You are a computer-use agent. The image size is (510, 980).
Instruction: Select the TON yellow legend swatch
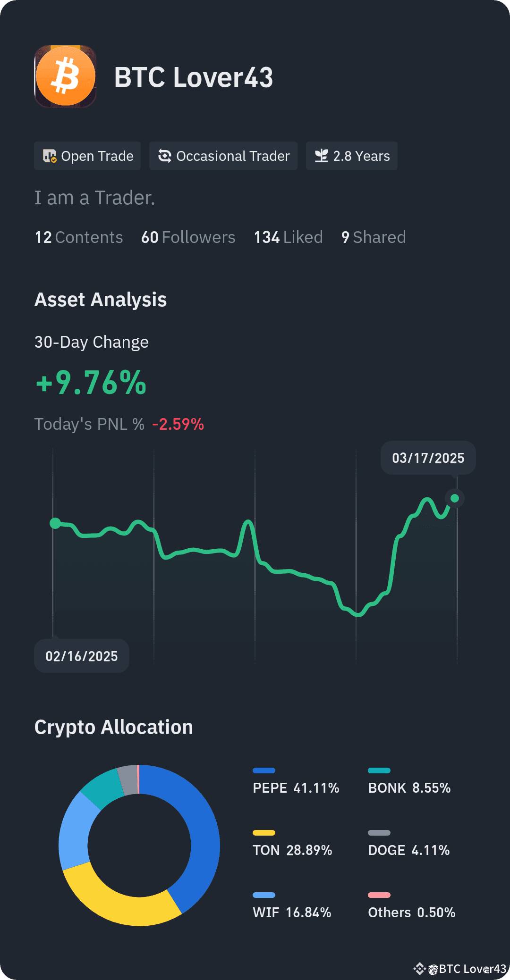tap(264, 833)
